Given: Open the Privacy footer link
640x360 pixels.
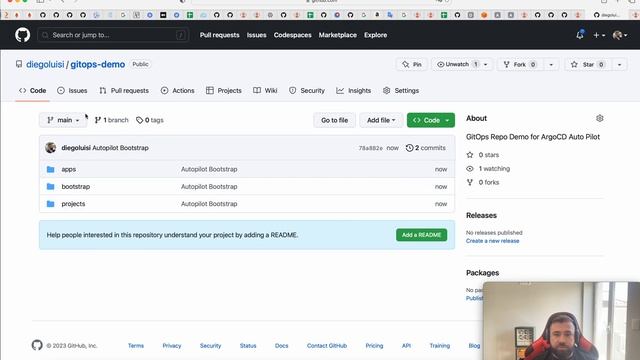Looking at the screenshot, I should pyautogui.click(x=172, y=346).
